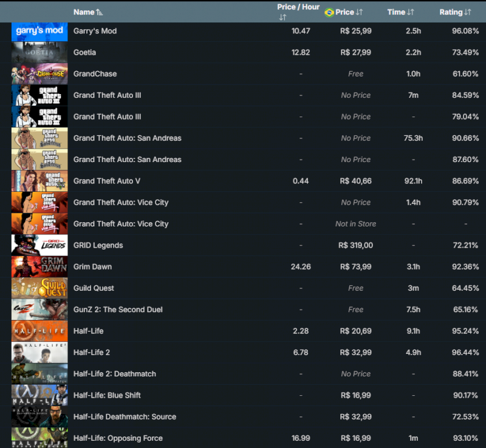Open the Half-Life 2 game title
Screen dimensions: 486x448
coord(92,352)
